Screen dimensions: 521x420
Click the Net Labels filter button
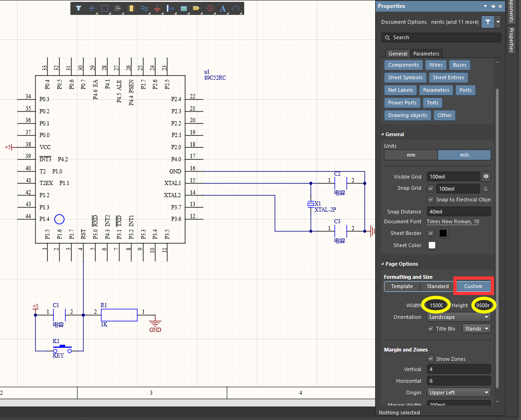401,90
